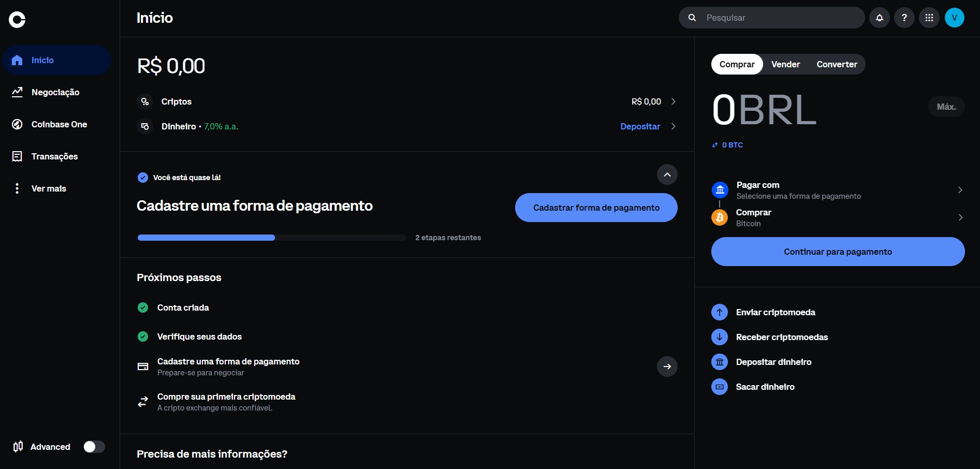This screenshot has height=469, width=980.
Task: Open Ver mais in the sidebar
Action: (x=17, y=188)
